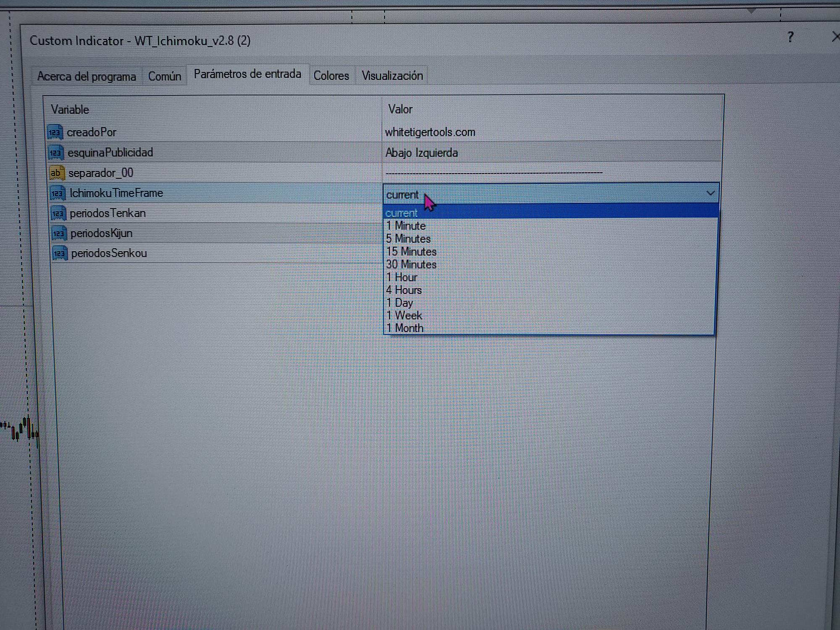This screenshot has width=840, height=630.
Task: Select the 15 Minutes timeframe option
Action: pos(411,252)
